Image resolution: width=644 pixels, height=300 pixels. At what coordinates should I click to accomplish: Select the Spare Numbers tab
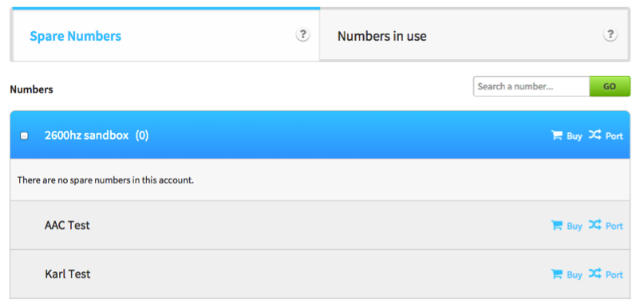[x=166, y=36]
